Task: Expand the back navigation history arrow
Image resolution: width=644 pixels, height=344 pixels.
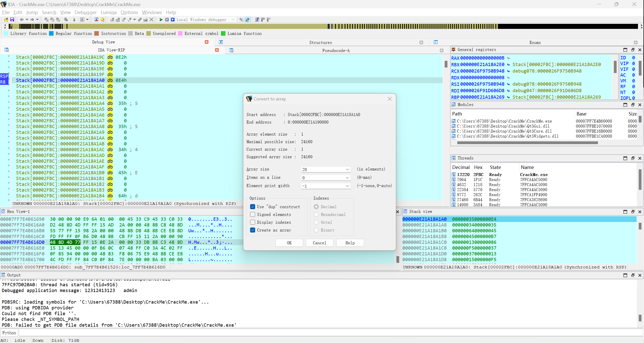Action: [x=27, y=20]
